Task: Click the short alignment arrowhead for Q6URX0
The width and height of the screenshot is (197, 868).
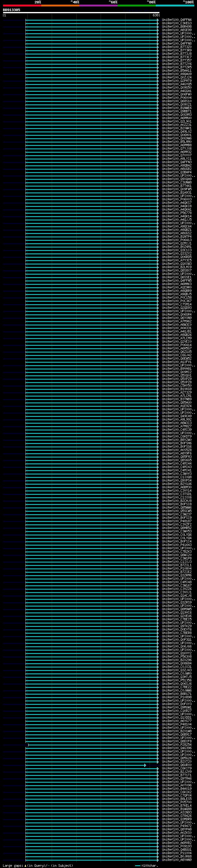Action: pos(145,765)
